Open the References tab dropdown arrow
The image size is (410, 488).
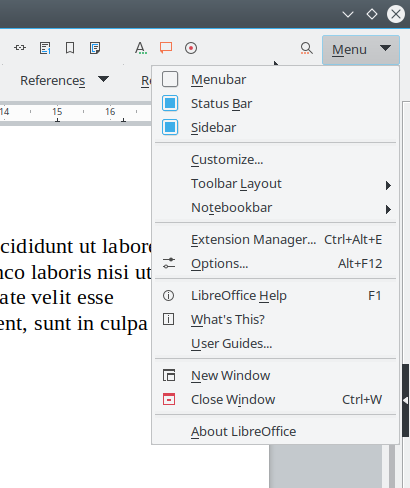[103, 79]
